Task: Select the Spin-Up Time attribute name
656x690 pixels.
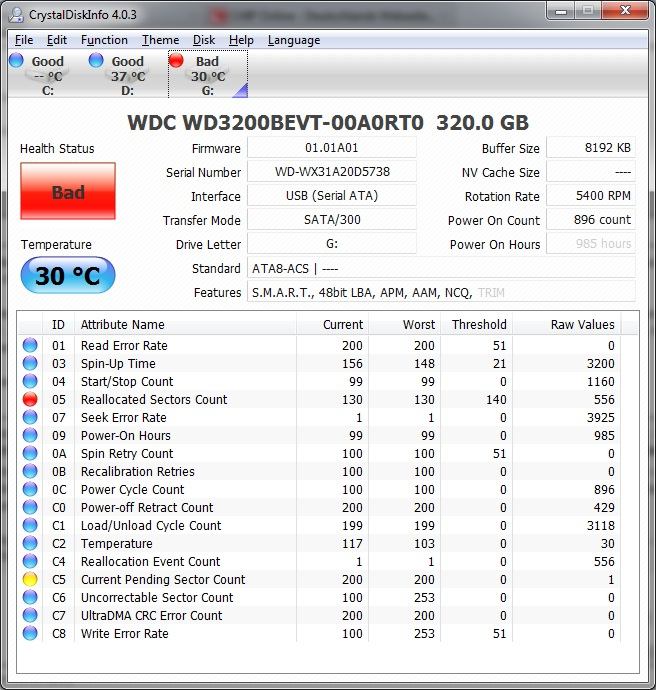Action: pos(118,363)
